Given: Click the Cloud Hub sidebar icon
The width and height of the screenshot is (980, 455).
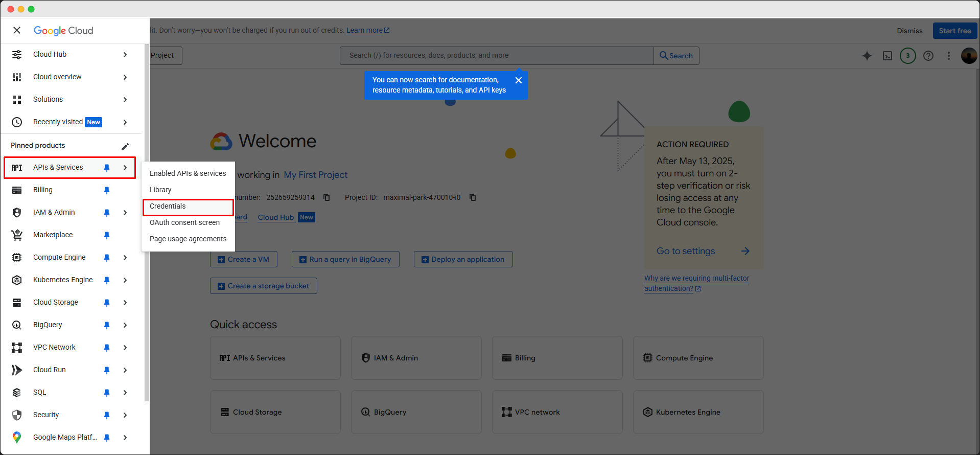Looking at the screenshot, I should coord(17,54).
